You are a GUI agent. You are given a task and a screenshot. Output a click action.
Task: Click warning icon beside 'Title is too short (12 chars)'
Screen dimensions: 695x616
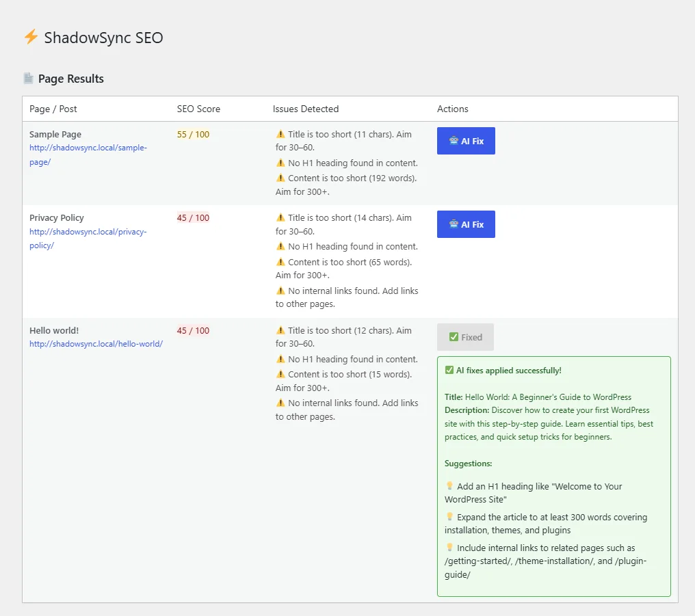[x=280, y=330]
